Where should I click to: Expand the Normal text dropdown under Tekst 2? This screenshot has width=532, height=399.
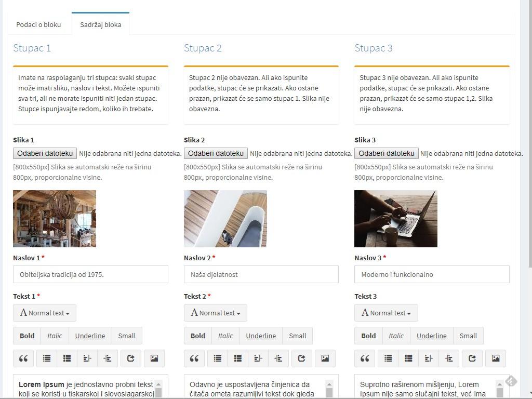click(216, 313)
